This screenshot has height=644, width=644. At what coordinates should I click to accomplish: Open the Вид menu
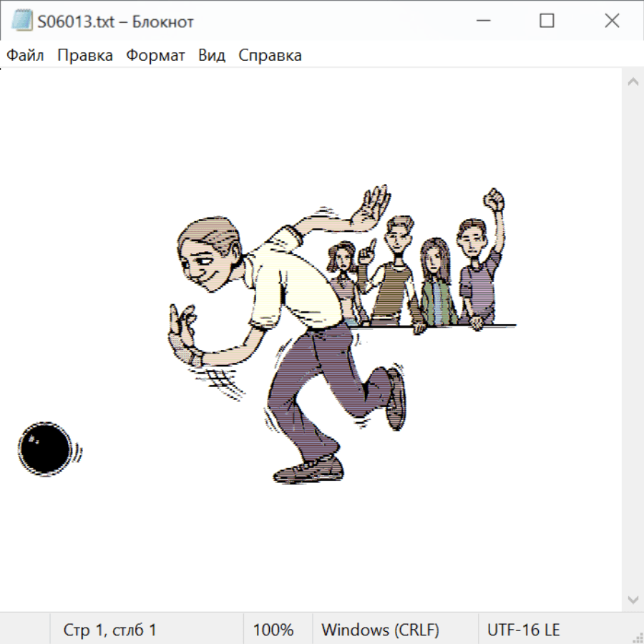(212, 56)
